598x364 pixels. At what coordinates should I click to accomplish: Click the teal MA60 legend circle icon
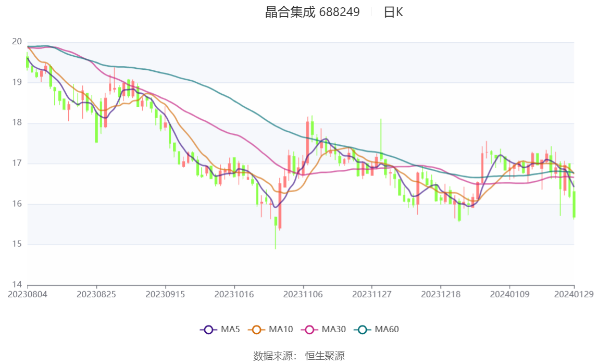363,330
